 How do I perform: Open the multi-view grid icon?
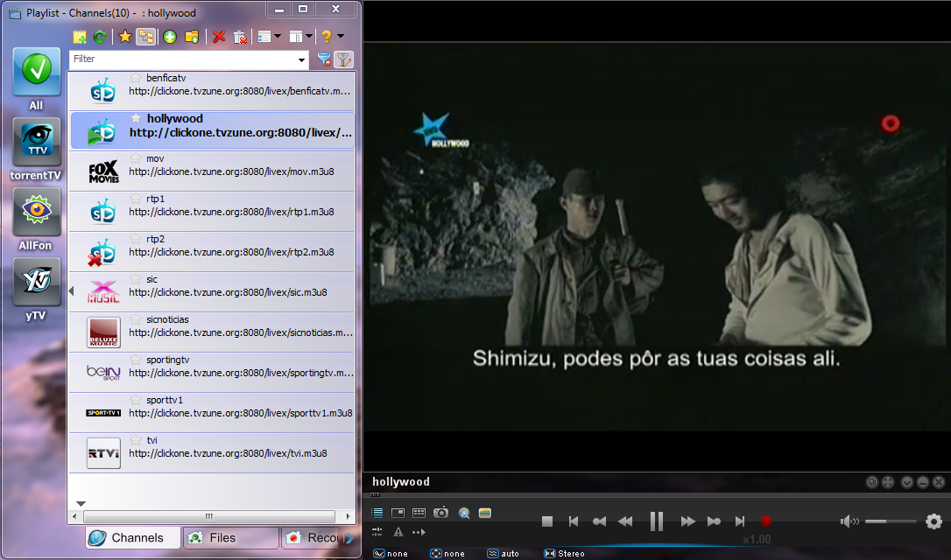coord(419,513)
